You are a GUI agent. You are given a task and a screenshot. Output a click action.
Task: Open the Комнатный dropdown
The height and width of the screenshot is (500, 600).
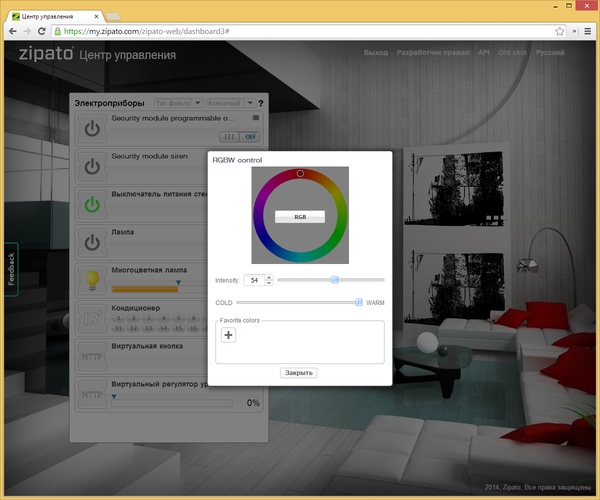point(231,103)
